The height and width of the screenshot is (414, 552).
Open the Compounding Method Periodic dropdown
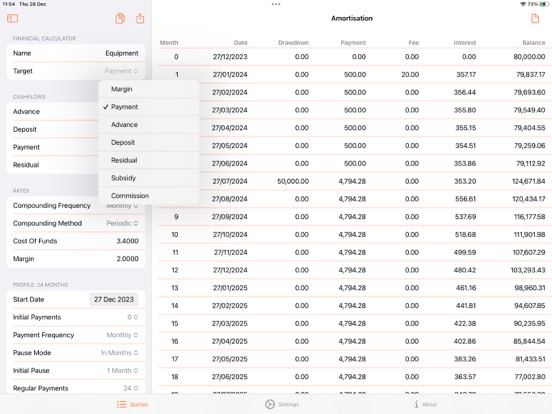pos(122,223)
